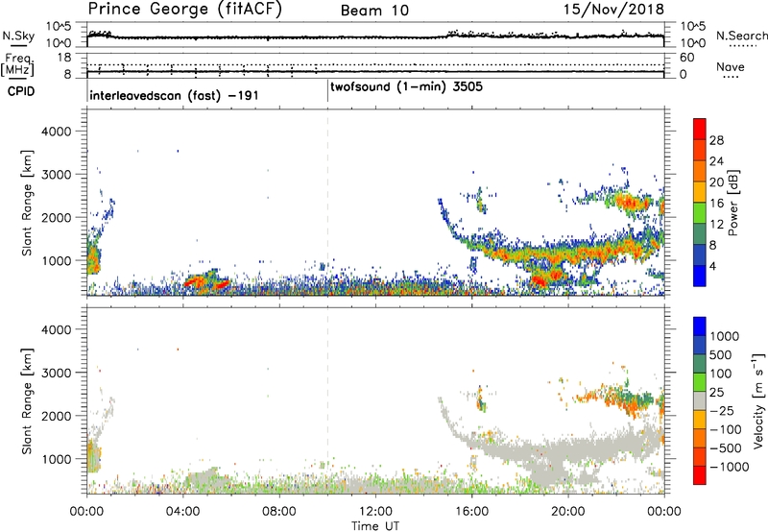Click the '24' Power colorbar tick label
768x532 pixels.
pos(716,161)
